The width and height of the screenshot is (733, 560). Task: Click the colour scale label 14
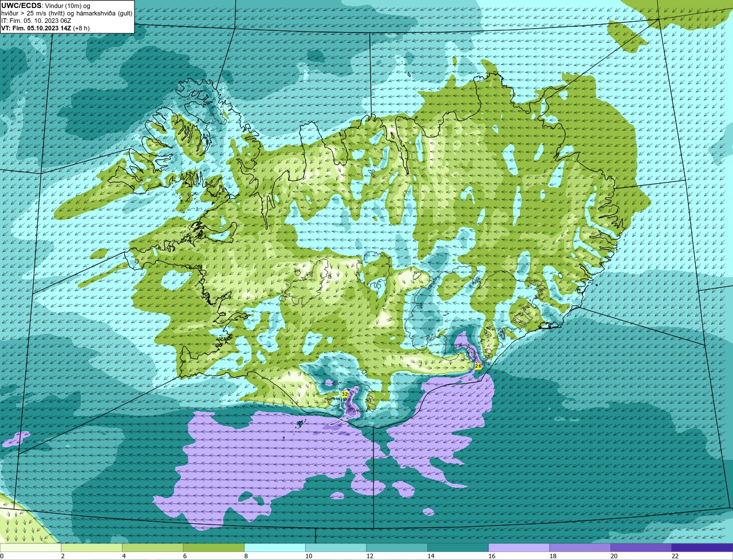431,556
